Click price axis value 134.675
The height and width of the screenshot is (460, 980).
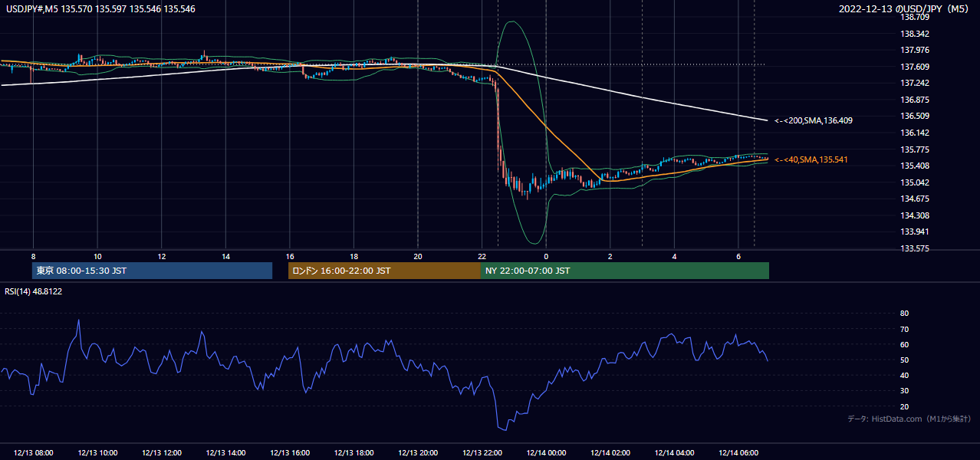914,199
